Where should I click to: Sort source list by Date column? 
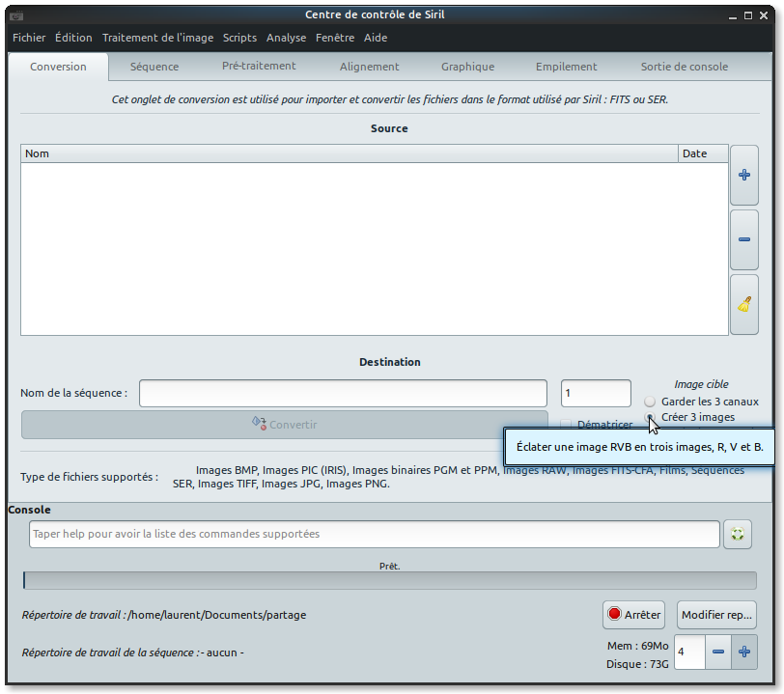tap(703, 153)
